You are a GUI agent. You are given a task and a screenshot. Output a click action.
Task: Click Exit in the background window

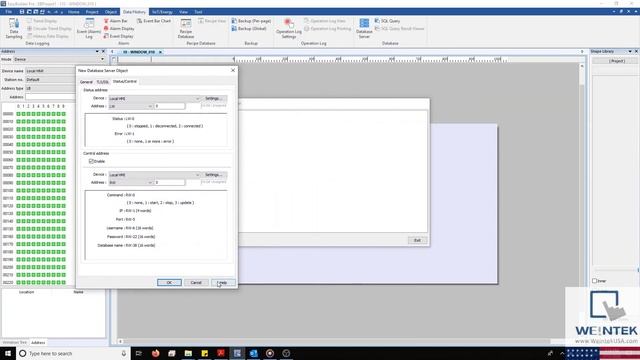[417, 240]
